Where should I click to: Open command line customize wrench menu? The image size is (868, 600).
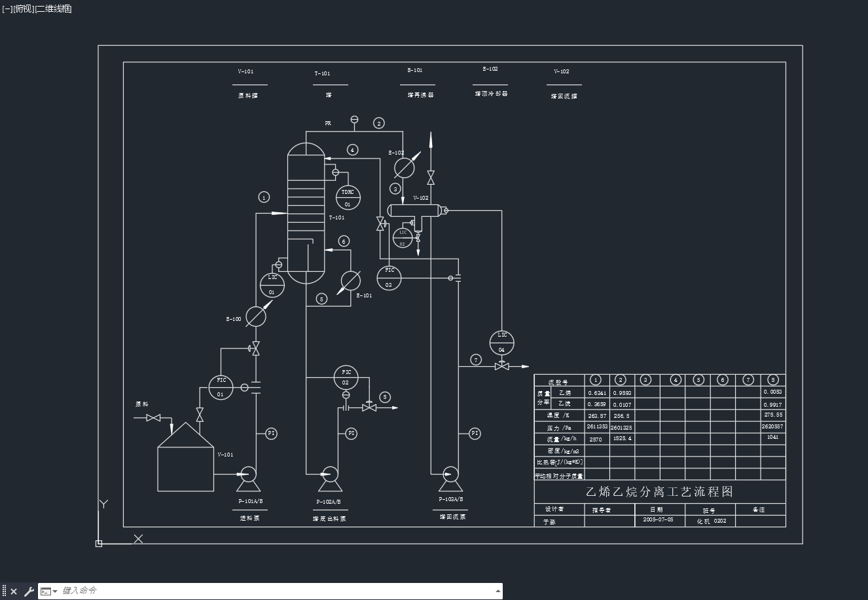tap(29, 591)
